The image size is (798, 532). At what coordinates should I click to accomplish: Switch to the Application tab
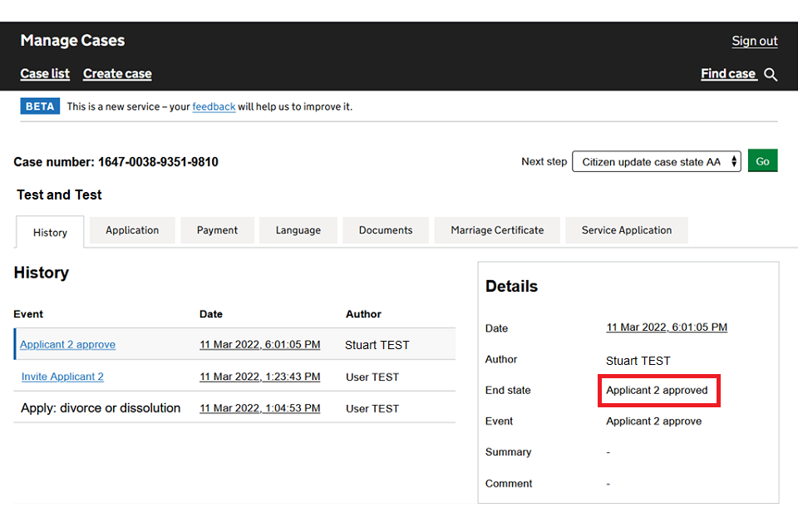132,230
